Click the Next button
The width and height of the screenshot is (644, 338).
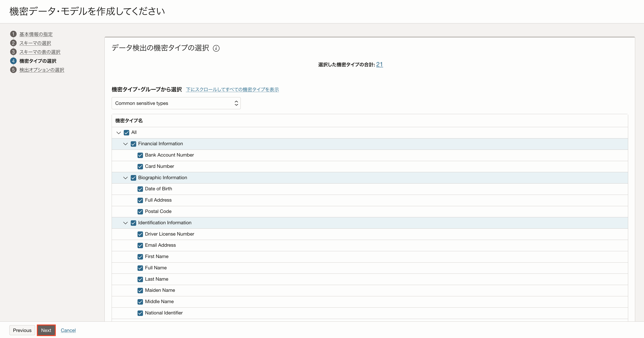(x=46, y=330)
